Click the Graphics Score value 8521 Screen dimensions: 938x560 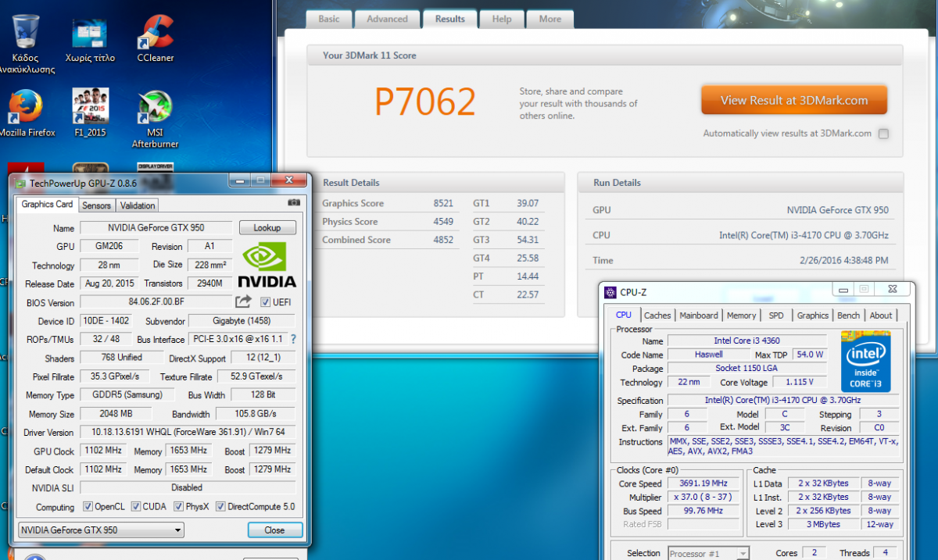click(x=443, y=203)
